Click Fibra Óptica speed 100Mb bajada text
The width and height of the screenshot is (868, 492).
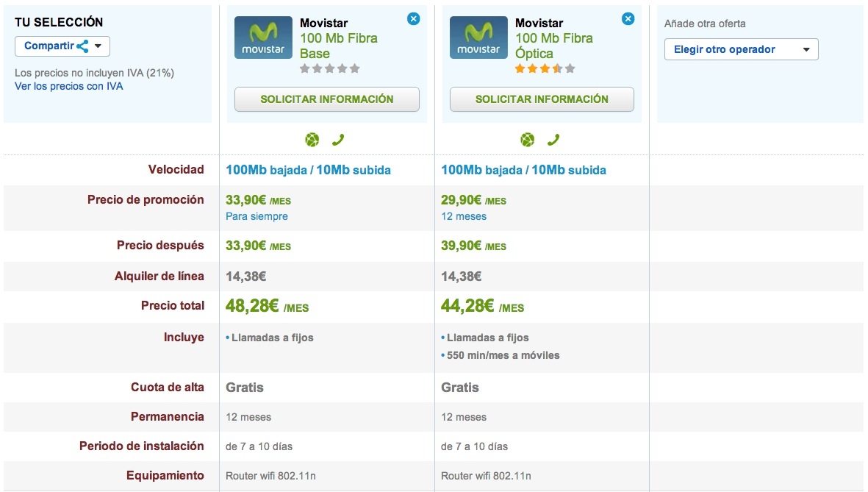point(481,170)
